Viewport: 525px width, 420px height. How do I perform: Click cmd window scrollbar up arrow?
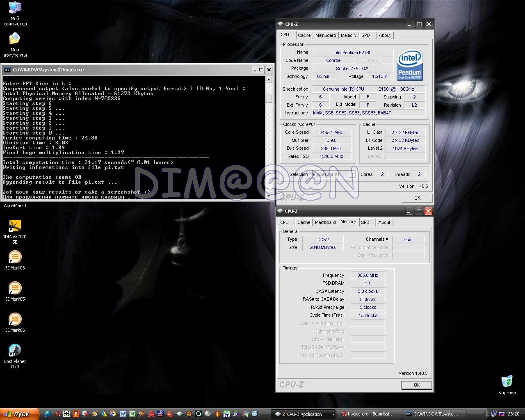tap(269, 79)
